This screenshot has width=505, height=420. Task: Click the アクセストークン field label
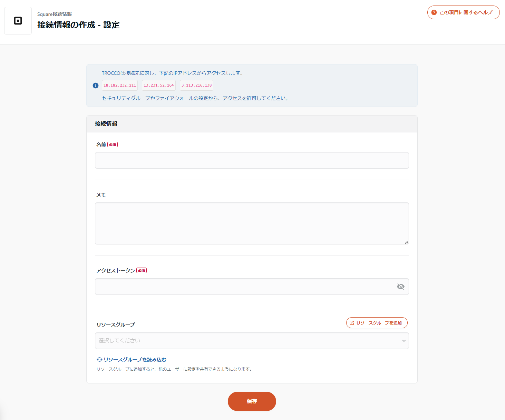point(116,270)
